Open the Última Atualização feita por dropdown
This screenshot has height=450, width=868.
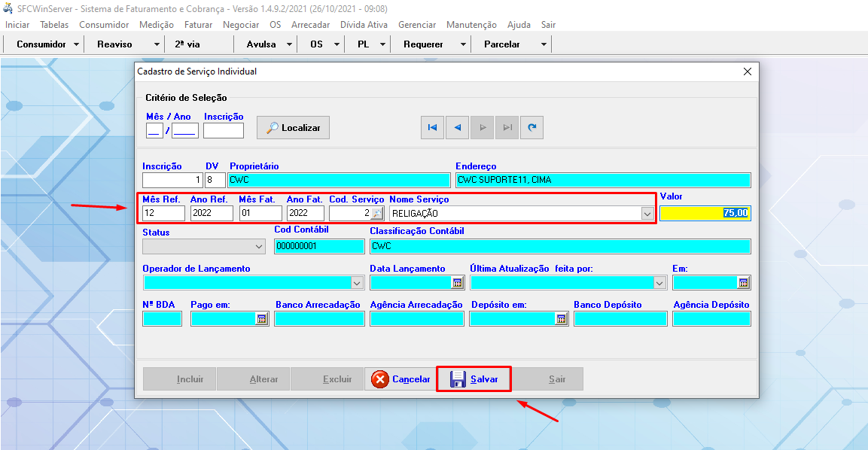tap(659, 283)
